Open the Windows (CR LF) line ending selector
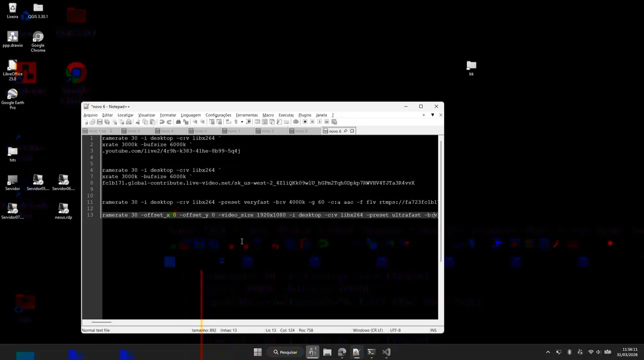 pos(368,330)
